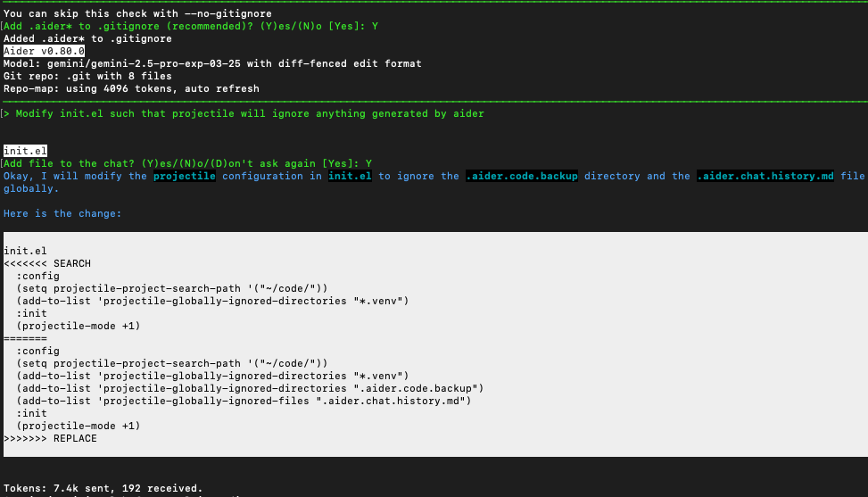Click the projectile-globally-ignored-files line
The height and width of the screenshot is (497, 868).
tap(244, 401)
